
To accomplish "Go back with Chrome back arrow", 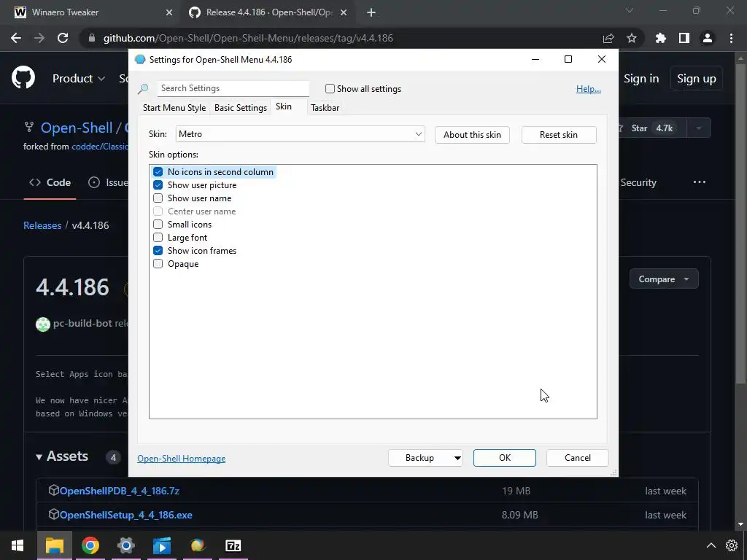I will tap(16, 38).
